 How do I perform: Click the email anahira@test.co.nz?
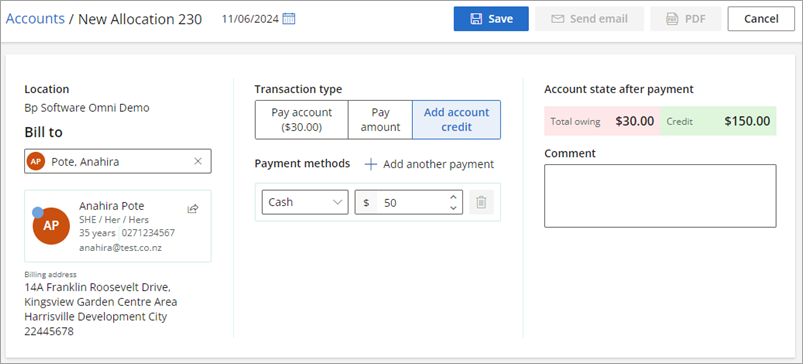[121, 247]
